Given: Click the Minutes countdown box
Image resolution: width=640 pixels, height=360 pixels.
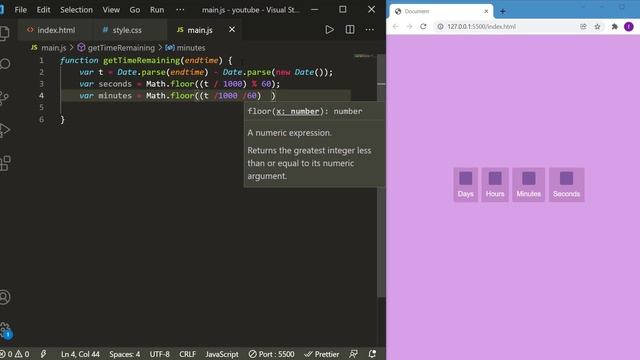Looking at the screenshot, I should (528, 184).
